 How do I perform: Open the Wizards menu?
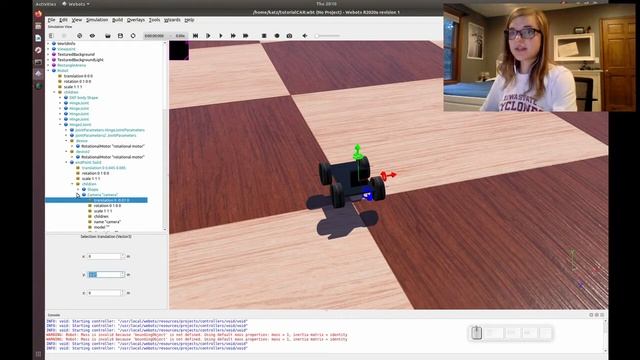[x=172, y=20]
